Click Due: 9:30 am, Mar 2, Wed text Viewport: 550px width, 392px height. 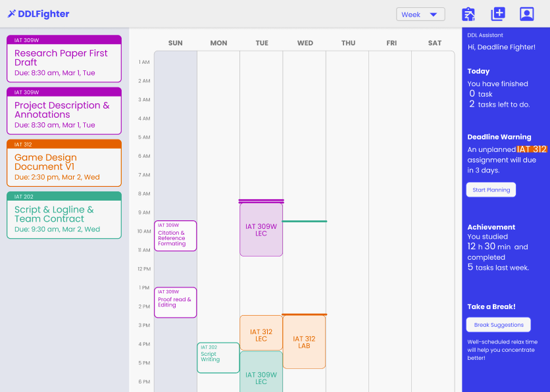[57, 230]
